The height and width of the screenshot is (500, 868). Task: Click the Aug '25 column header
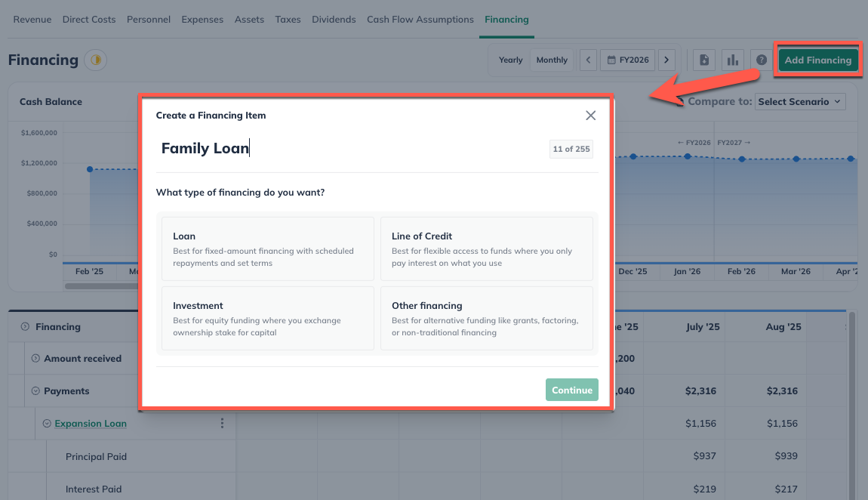tap(783, 327)
